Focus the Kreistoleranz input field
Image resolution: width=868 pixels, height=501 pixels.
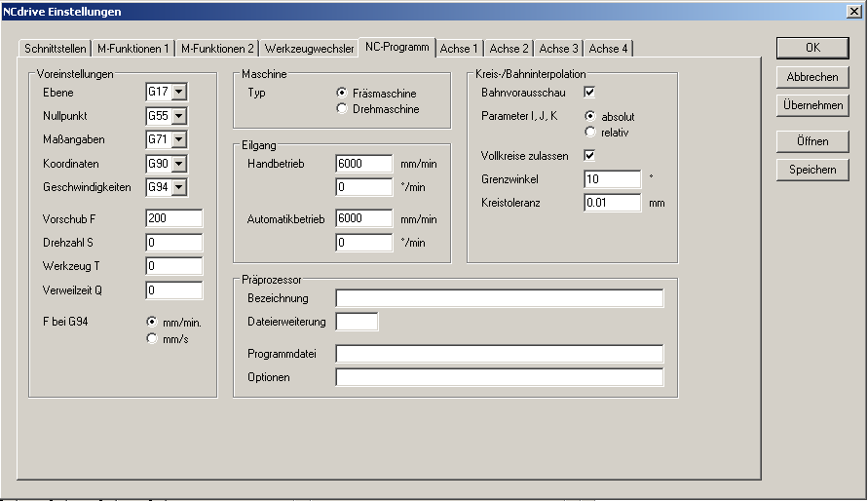612,203
